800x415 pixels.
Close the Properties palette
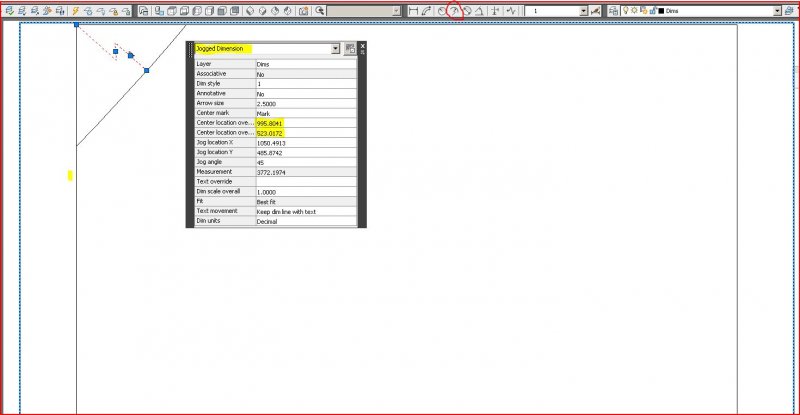(x=362, y=46)
